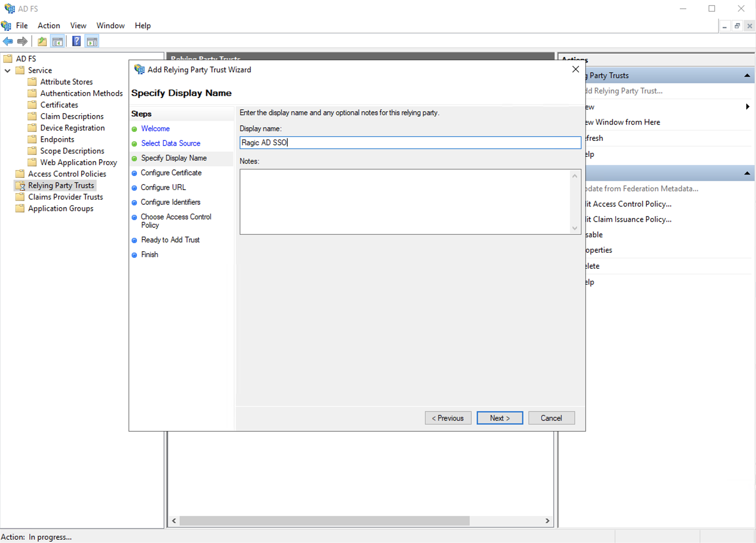This screenshot has width=756, height=543.
Task: Select Claim Descriptions in tree
Action: click(x=72, y=116)
